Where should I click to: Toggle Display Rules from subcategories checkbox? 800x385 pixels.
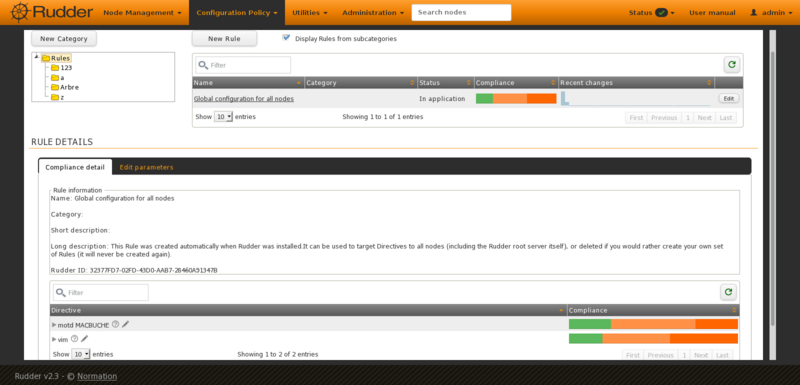[x=286, y=38]
